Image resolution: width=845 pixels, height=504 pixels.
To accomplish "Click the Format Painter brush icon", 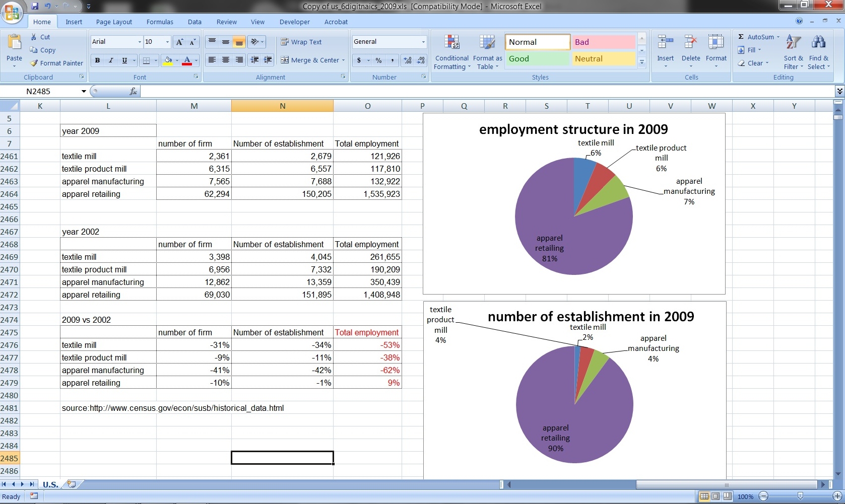I will [34, 63].
